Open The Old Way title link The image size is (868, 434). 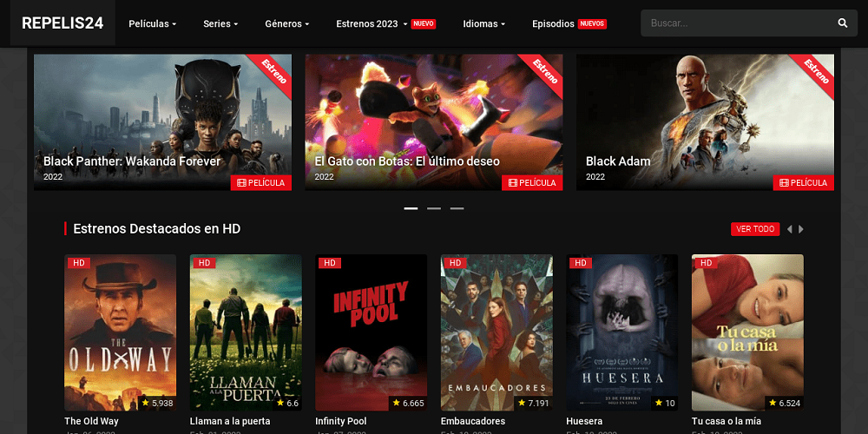click(91, 421)
